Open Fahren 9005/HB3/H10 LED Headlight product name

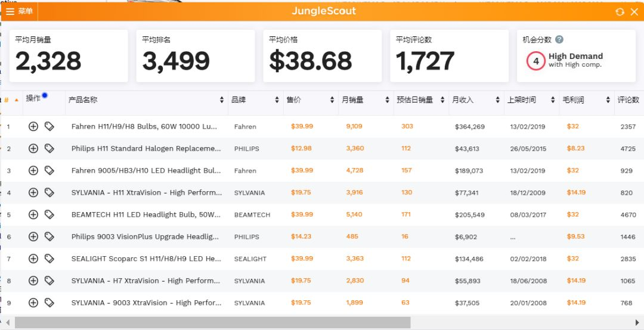pyautogui.click(x=146, y=170)
